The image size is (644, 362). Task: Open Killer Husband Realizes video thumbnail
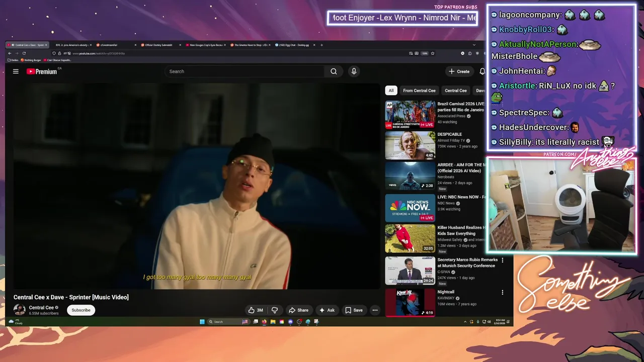click(410, 238)
